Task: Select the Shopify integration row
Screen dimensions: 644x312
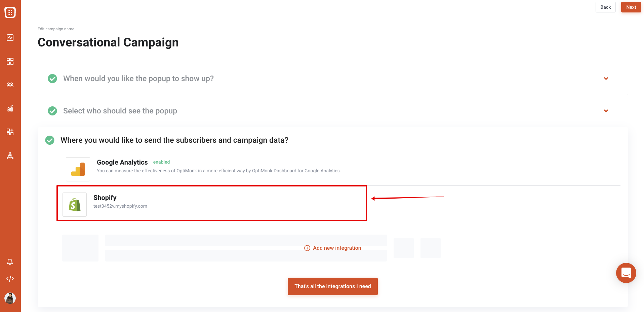Action: pos(212,203)
